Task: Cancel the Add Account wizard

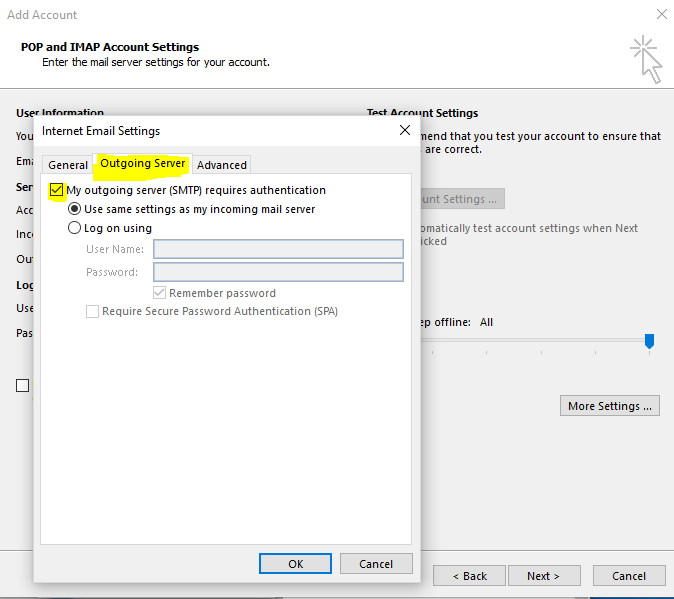Action: [628, 576]
